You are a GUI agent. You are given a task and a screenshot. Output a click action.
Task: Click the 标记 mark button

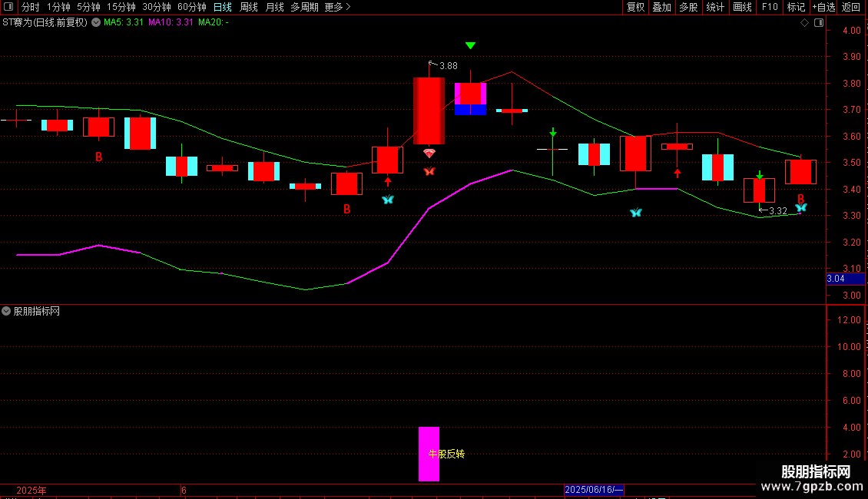[x=796, y=7]
